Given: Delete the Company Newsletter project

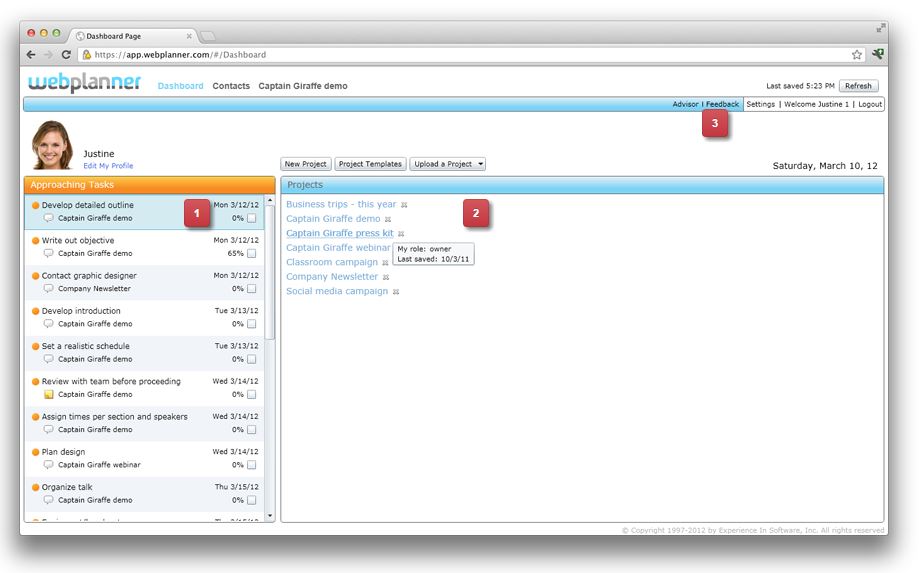Looking at the screenshot, I should (386, 278).
